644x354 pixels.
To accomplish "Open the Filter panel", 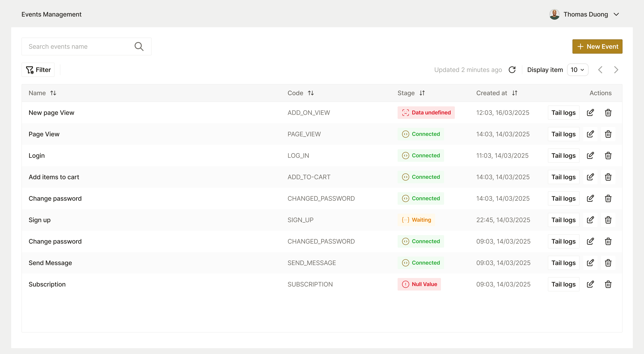I will tap(38, 70).
